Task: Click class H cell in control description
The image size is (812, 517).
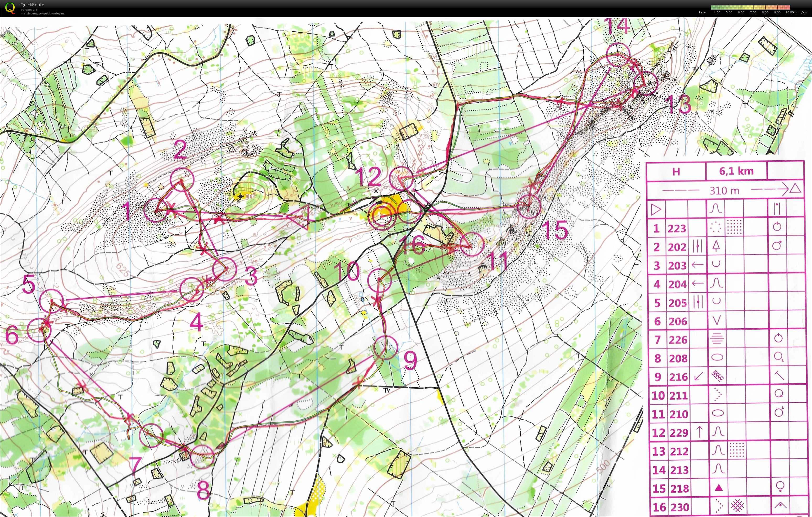Action: [676, 171]
